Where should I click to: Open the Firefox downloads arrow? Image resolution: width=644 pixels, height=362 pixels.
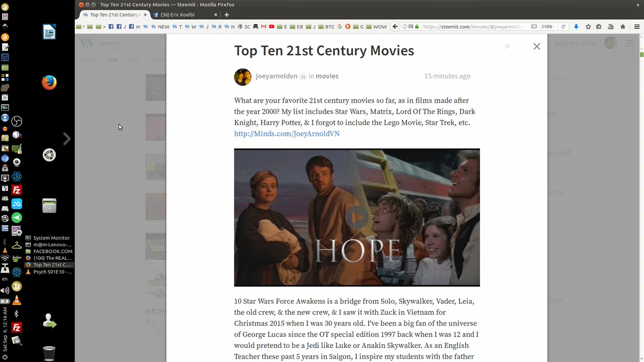click(576, 27)
